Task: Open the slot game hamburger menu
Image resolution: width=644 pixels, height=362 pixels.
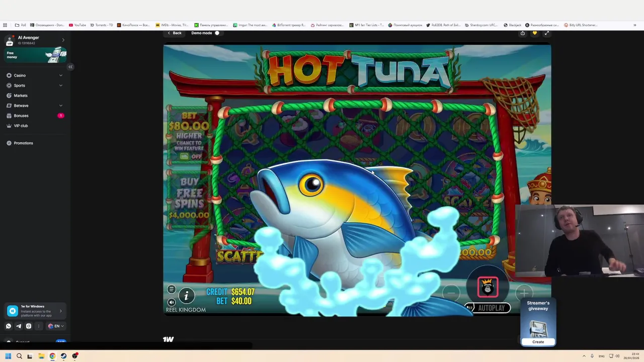Action: (x=172, y=290)
